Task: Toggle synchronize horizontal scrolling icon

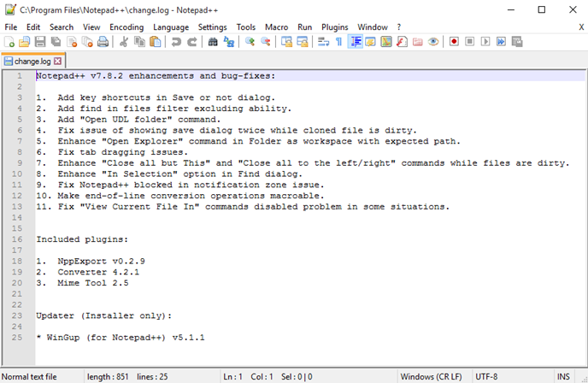Action: (303, 42)
